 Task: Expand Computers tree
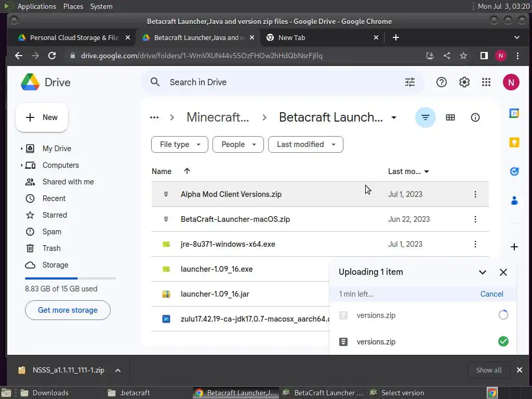pos(21,165)
